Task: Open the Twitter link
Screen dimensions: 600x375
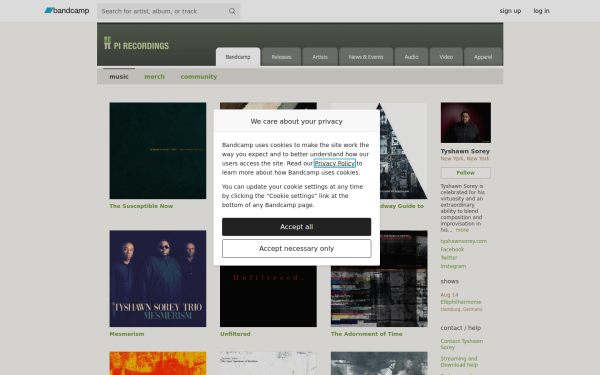Action: coord(449,258)
